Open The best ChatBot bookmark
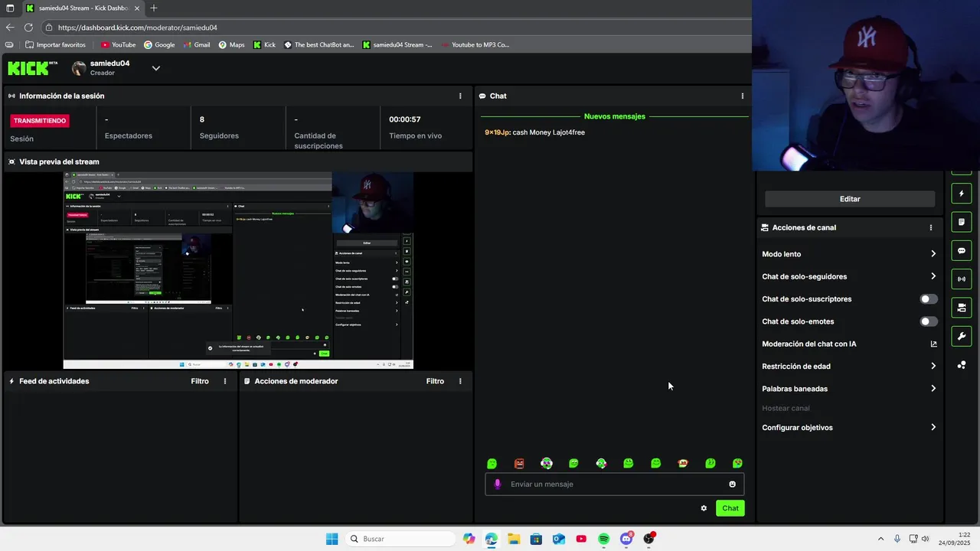 coord(319,44)
